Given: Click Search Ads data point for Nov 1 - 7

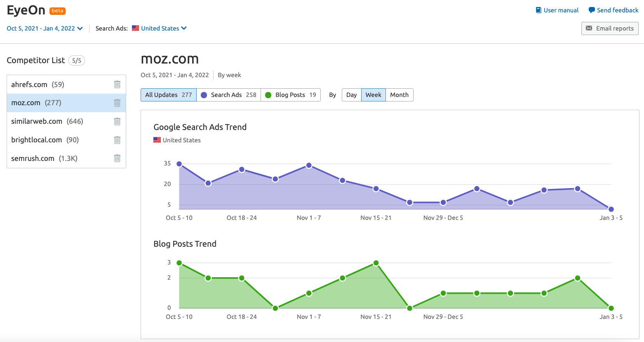Looking at the screenshot, I should click(309, 165).
